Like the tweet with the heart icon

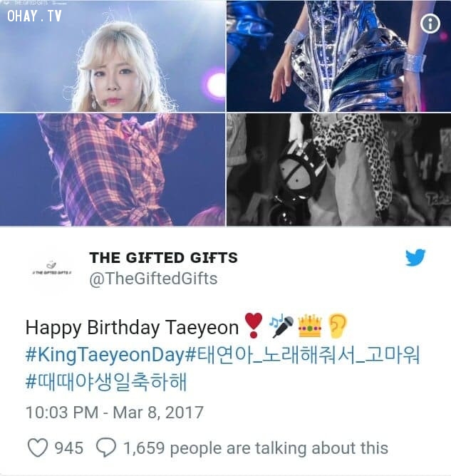(38, 447)
